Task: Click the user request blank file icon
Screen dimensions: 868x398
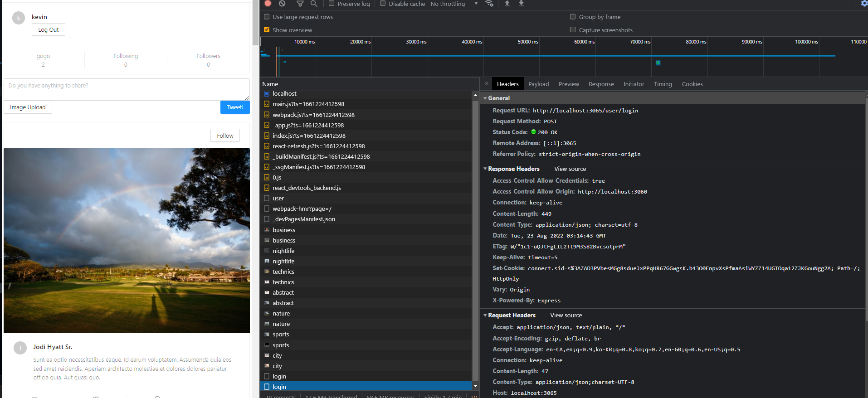Action: (x=267, y=198)
